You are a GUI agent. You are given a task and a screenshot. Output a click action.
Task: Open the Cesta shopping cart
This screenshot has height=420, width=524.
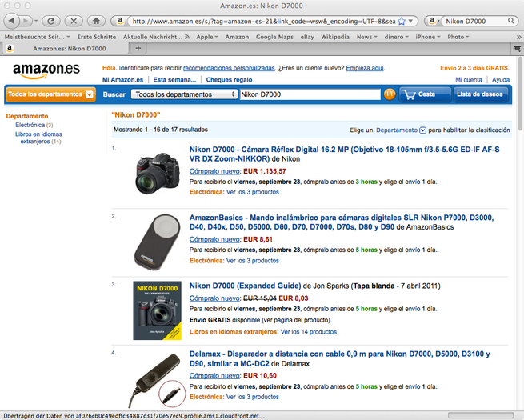coord(425,94)
